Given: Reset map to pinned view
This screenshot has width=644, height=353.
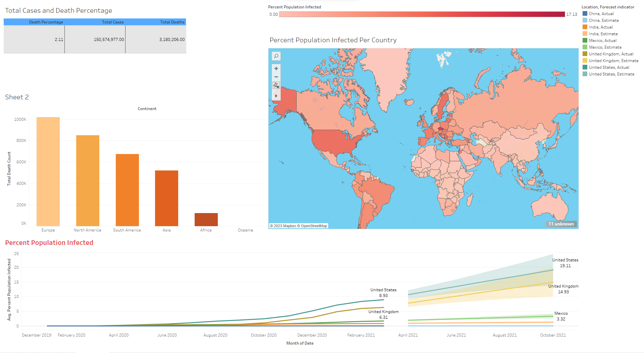Looking at the screenshot, I should pyautogui.click(x=276, y=86).
